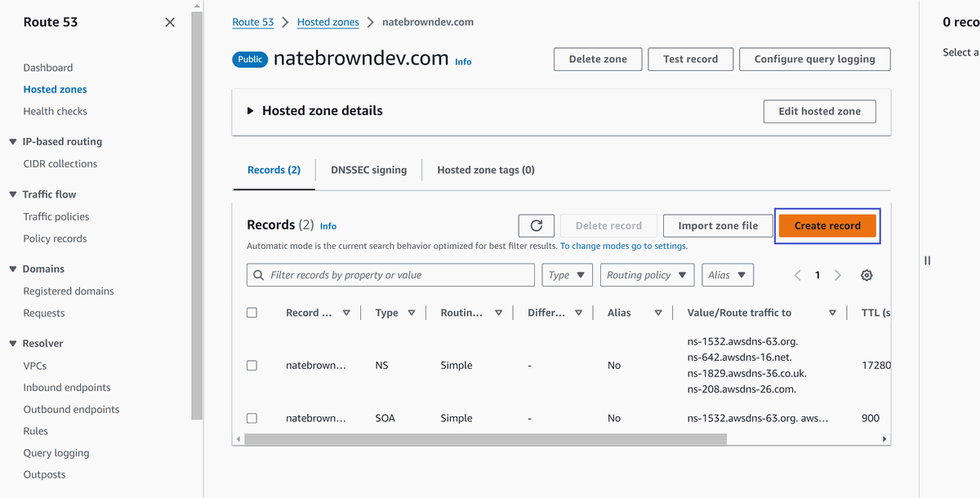The image size is (980, 498).
Task: Go to next page of records
Action: 837,275
